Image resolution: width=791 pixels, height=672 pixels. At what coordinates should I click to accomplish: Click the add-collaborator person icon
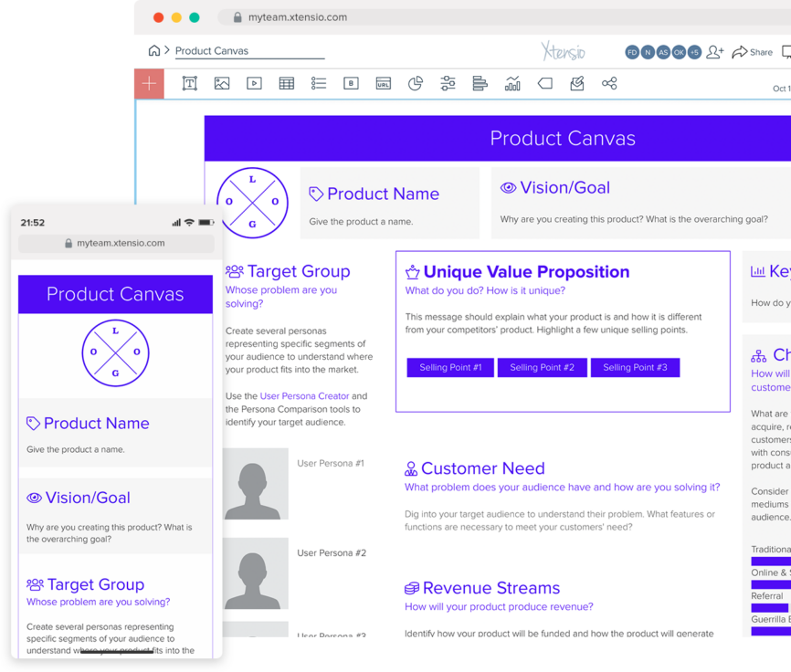pyautogui.click(x=716, y=53)
